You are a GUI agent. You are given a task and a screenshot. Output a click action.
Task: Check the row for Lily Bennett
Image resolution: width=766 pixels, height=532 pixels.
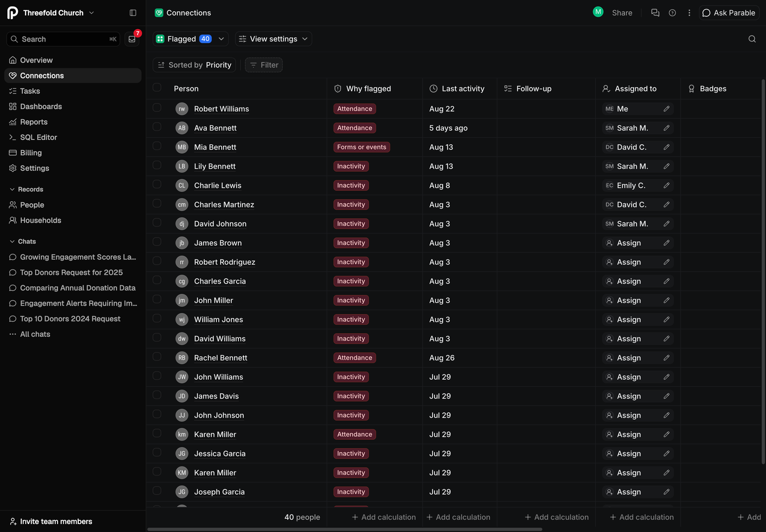pos(157,165)
